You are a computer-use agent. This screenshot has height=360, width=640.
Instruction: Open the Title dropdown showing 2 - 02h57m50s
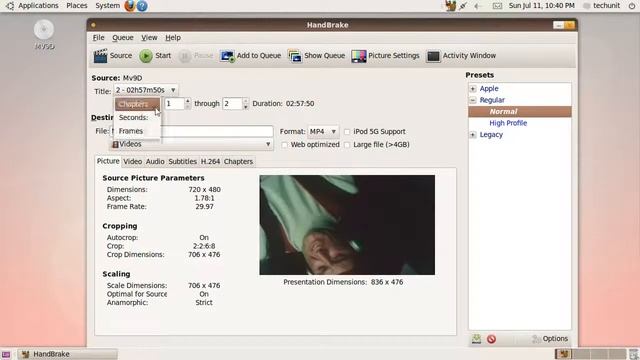(145, 90)
